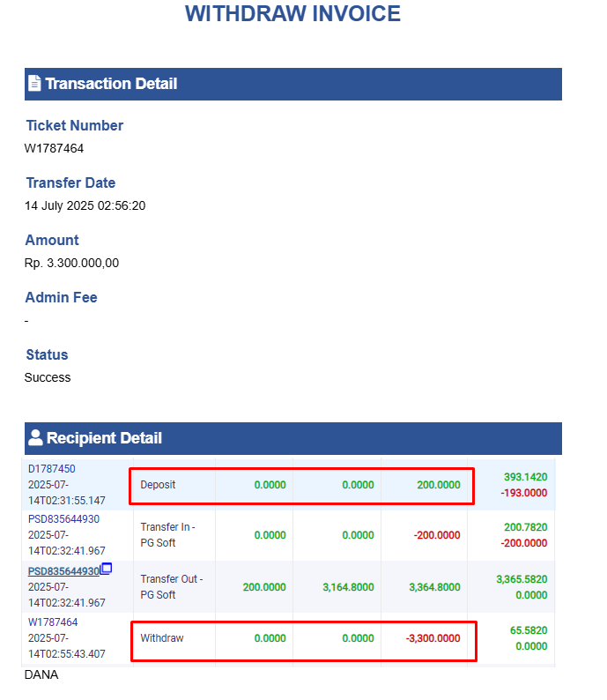Click timestamp 2025-07-14T02:55:43.407

[x=66, y=646]
